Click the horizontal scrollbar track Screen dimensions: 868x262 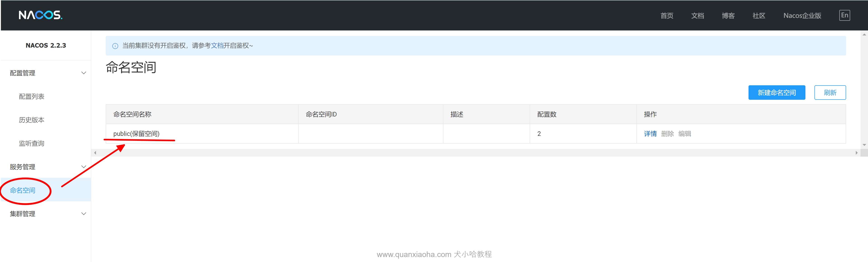click(x=472, y=153)
